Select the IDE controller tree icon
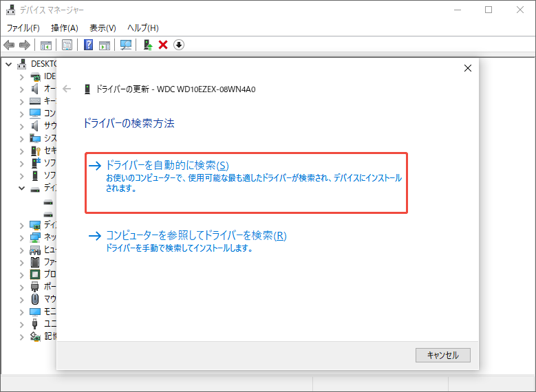Screen dimensions: 536x392 point(35,76)
